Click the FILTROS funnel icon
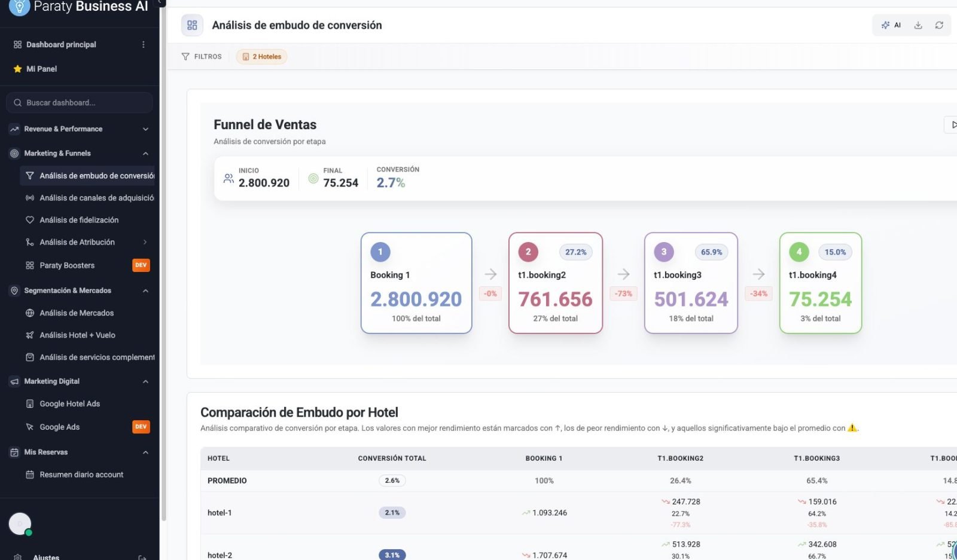The image size is (957, 560). click(x=185, y=57)
